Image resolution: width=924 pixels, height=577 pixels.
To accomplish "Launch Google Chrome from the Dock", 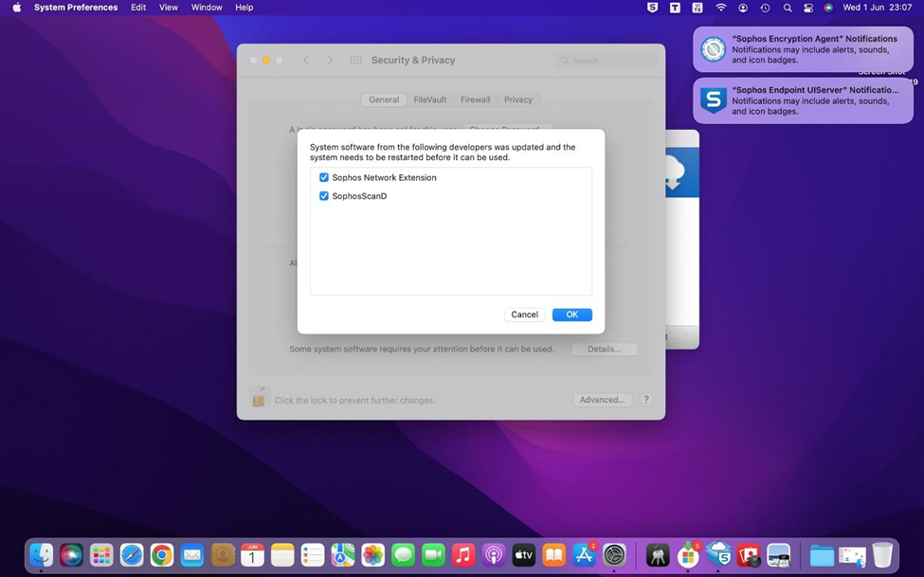I will click(x=161, y=555).
